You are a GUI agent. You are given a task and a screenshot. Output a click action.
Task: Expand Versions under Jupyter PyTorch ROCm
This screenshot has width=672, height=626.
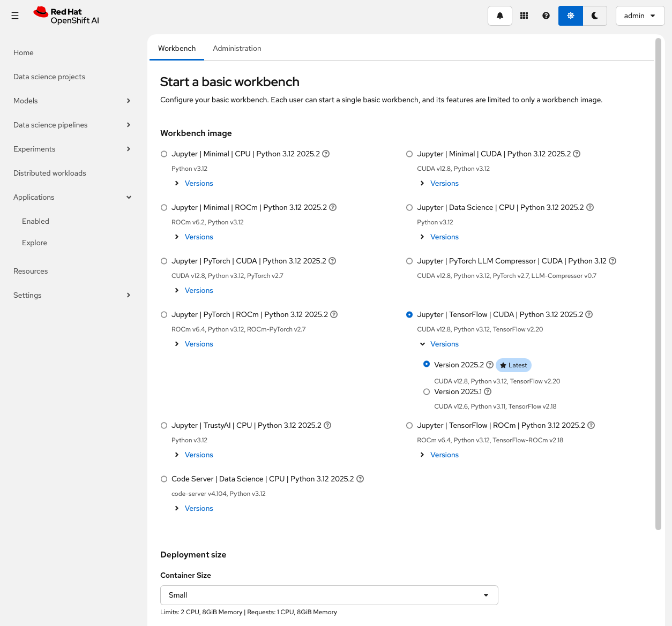193,344
